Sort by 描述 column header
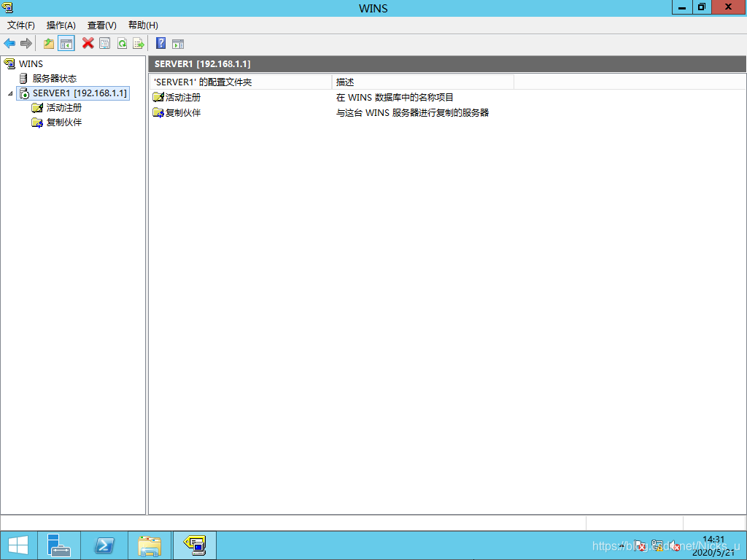Viewport: 747px width, 560px height. 423,82
